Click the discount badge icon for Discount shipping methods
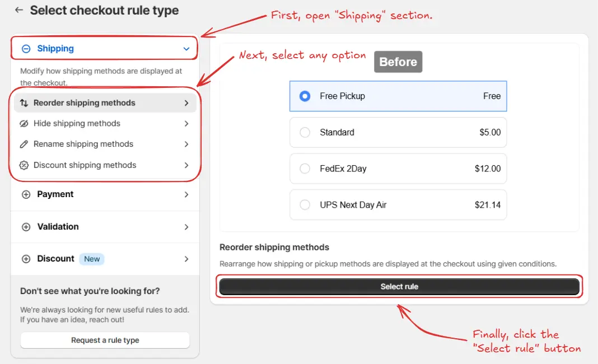Image resolution: width=598 pixels, height=364 pixels. (x=25, y=165)
